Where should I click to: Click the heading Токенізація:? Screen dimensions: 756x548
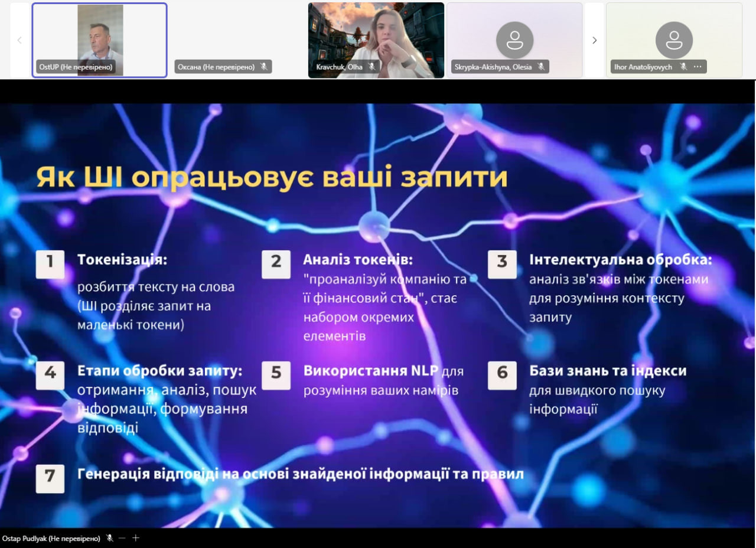[122, 260]
